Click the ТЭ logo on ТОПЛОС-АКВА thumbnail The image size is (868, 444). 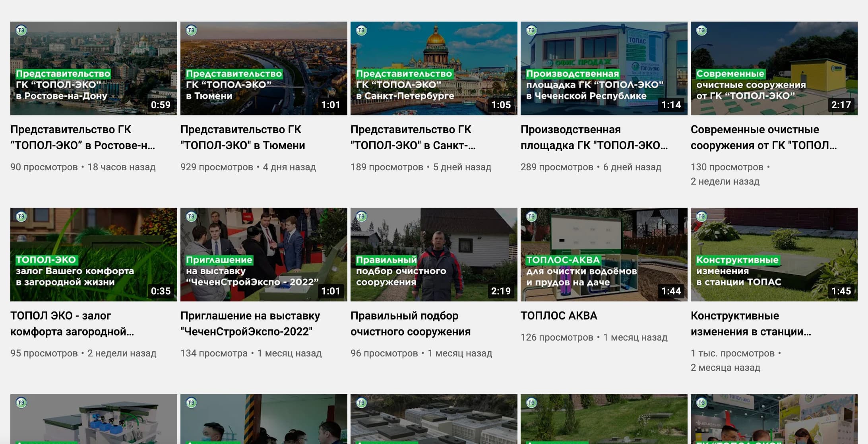tap(532, 216)
